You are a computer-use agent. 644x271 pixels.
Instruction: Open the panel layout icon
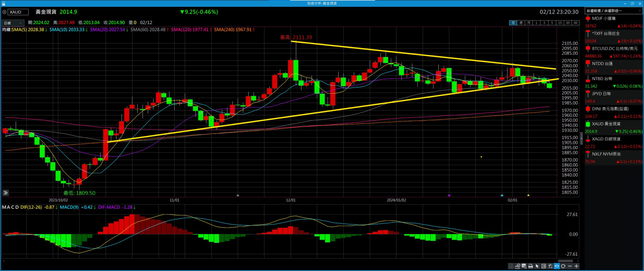pyautogui.click(x=544, y=266)
